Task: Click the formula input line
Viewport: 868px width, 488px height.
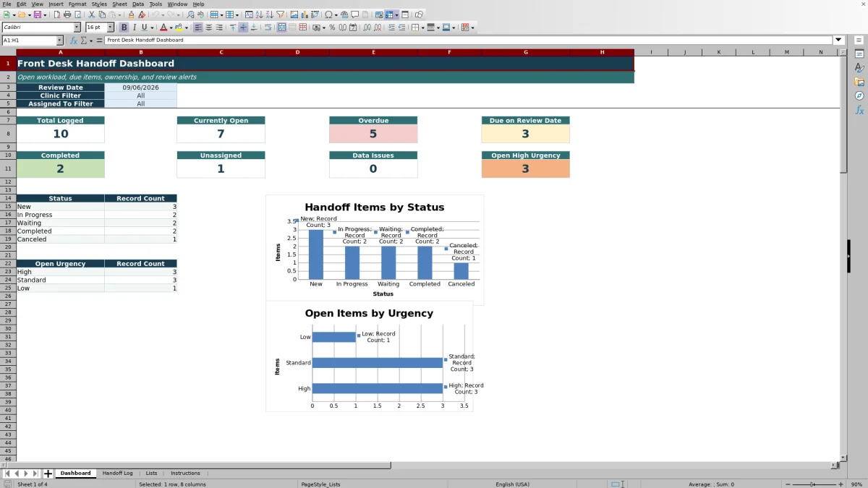Action: pos(469,40)
